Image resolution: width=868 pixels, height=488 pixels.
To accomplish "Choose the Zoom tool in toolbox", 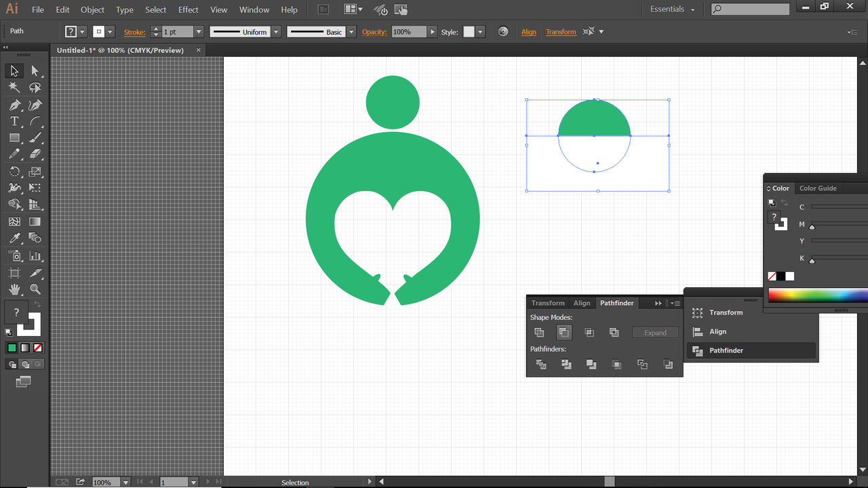I will (x=35, y=289).
